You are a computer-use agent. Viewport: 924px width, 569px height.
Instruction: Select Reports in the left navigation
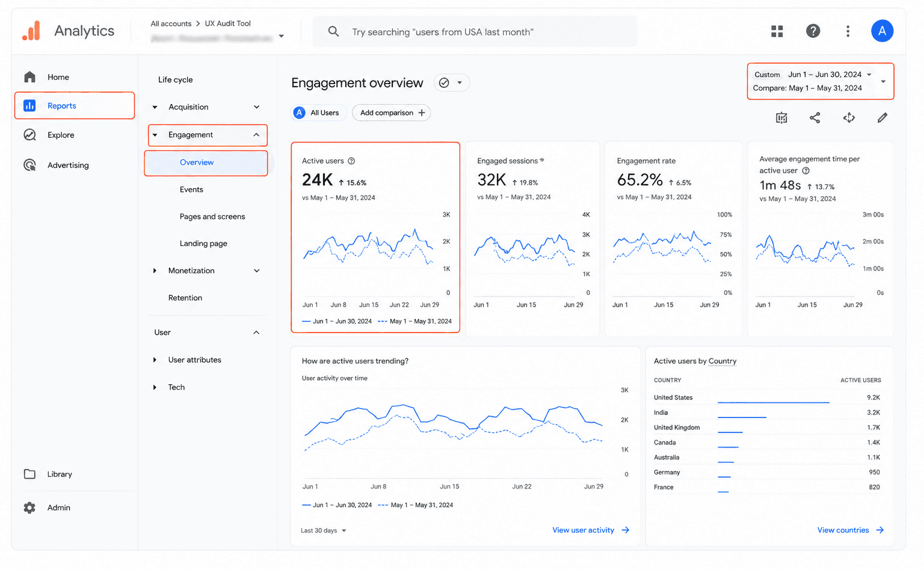tap(75, 106)
